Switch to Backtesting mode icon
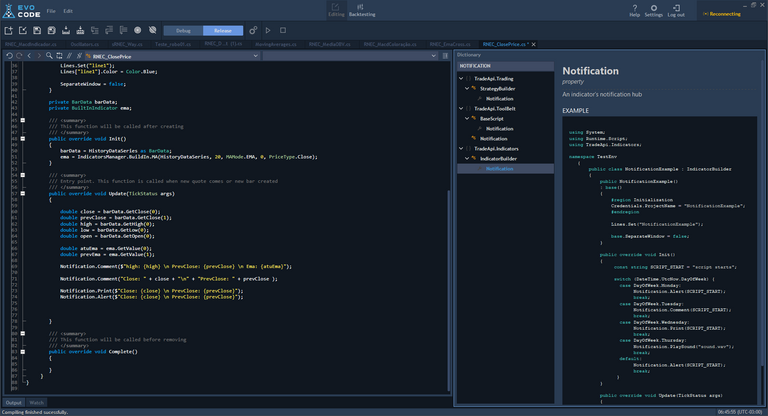Viewport: 768px width, 416px height. tap(361, 9)
